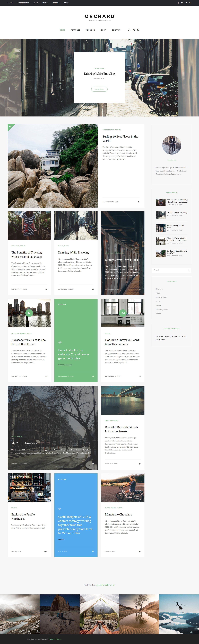Screen dimensions: 199x644
Task: Click the ORCHARD site logo
Action: coord(99,16)
